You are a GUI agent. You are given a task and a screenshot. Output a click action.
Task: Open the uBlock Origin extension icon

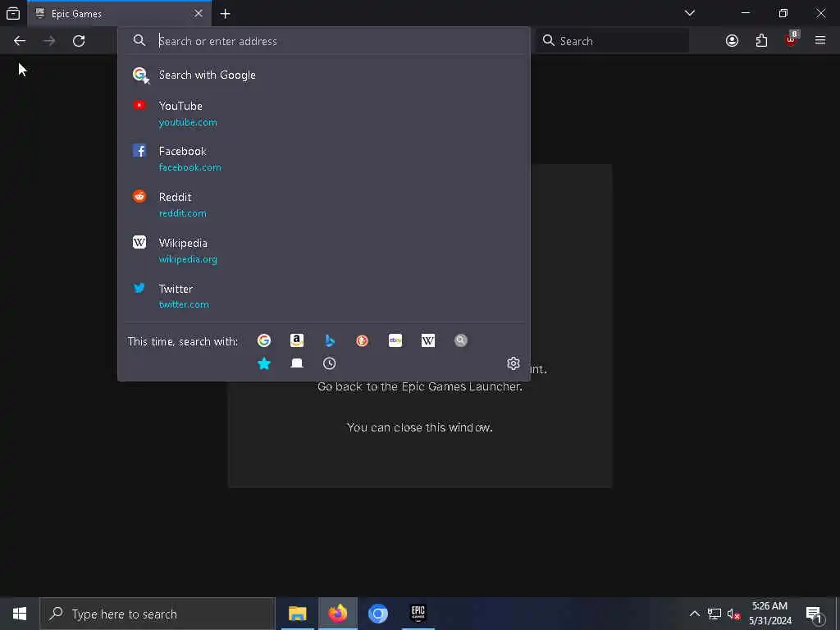792,39
